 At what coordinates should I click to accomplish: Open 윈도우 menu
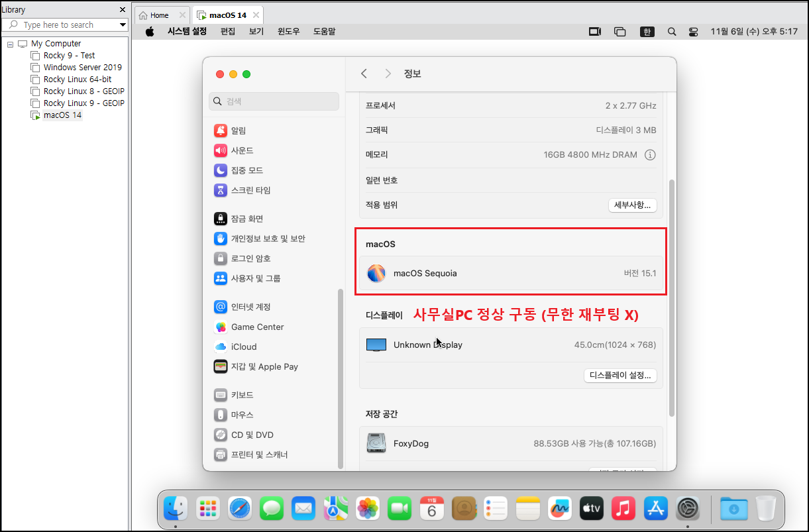(289, 31)
